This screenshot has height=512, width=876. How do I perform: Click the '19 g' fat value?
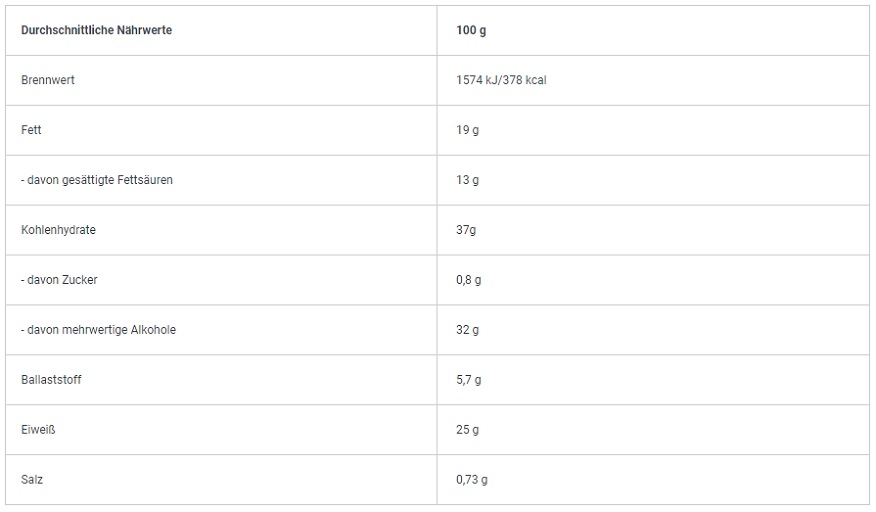coord(468,130)
